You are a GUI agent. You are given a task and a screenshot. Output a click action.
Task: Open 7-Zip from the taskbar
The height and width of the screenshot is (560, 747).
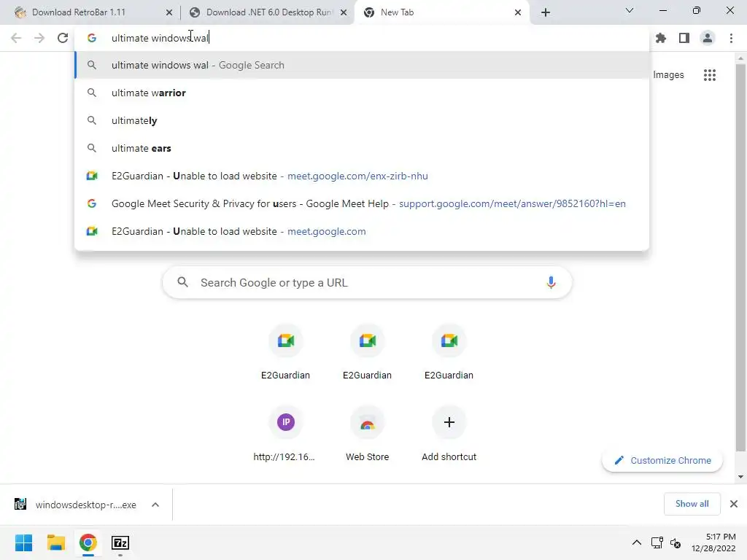(x=120, y=542)
